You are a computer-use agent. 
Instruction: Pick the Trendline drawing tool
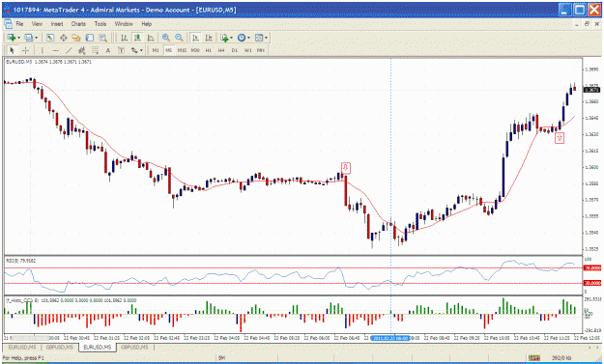pyautogui.click(x=69, y=50)
